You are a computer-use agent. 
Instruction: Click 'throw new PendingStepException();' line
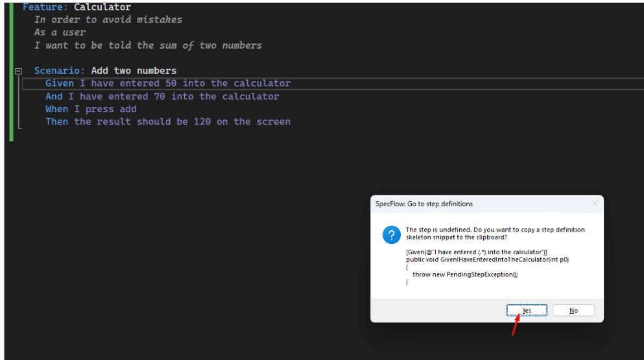(465, 274)
